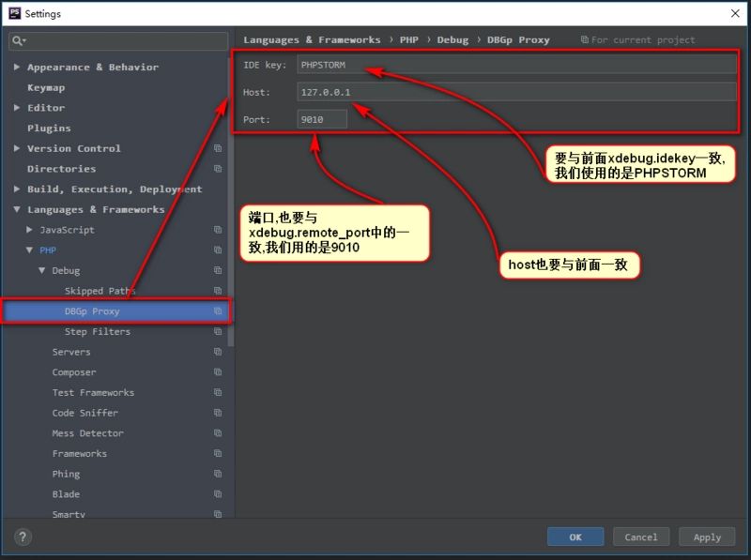
Task: Collapse the Debug tree node
Action: click(x=42, y=270)
